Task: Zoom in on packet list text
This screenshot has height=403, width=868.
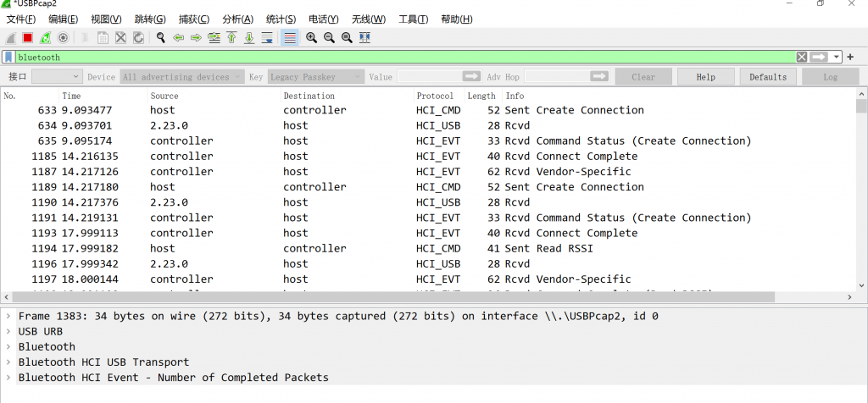Action: [311, 37]
